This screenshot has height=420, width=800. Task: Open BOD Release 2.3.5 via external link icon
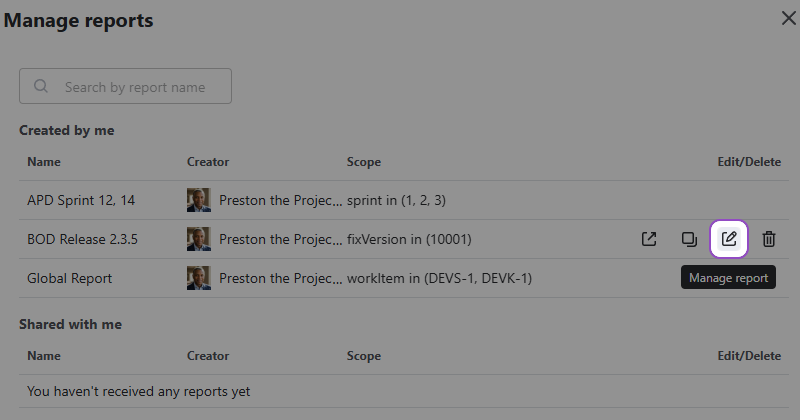click(x=649, y=239)
